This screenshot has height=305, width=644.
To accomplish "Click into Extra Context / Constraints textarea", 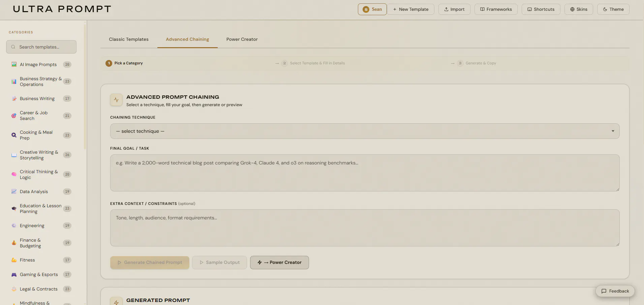I will pos(365,228).
